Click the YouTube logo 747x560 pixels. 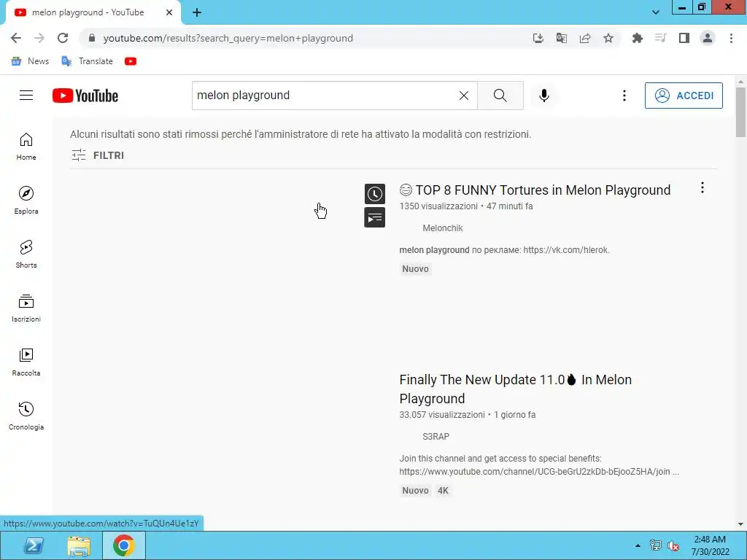point(85,96)
